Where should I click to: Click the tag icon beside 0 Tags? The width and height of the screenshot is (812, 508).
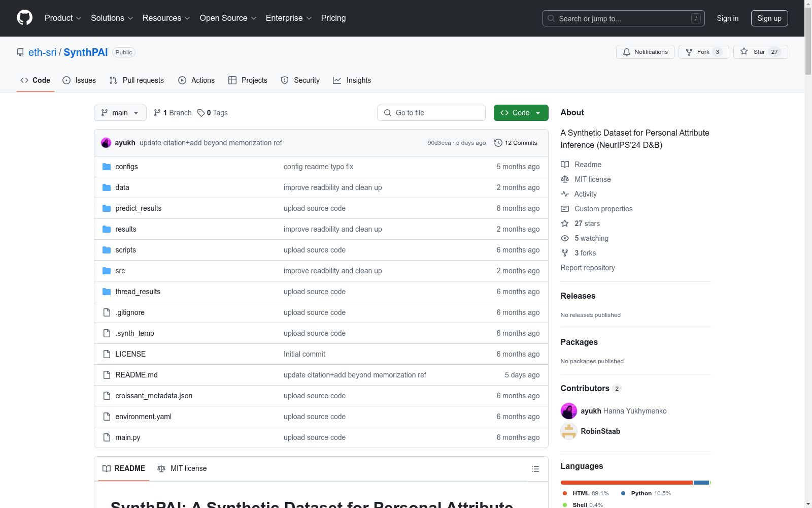(x=201, y=113)
